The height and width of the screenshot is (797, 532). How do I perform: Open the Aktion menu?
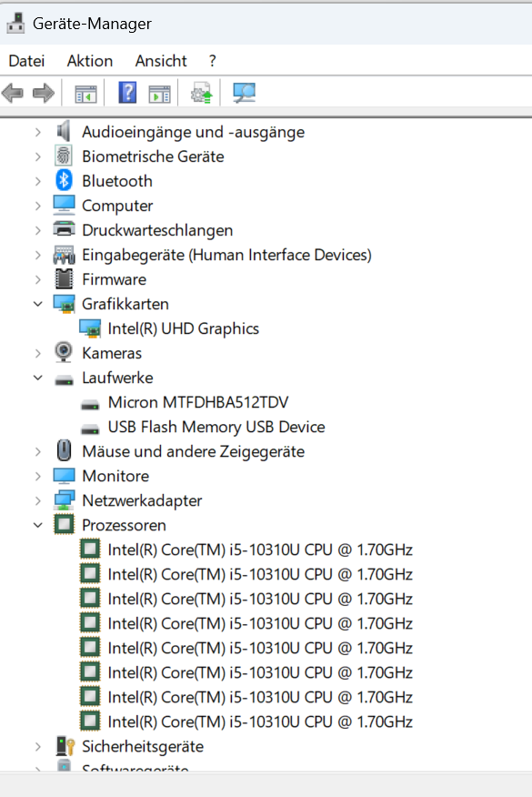tap(90, 61)
